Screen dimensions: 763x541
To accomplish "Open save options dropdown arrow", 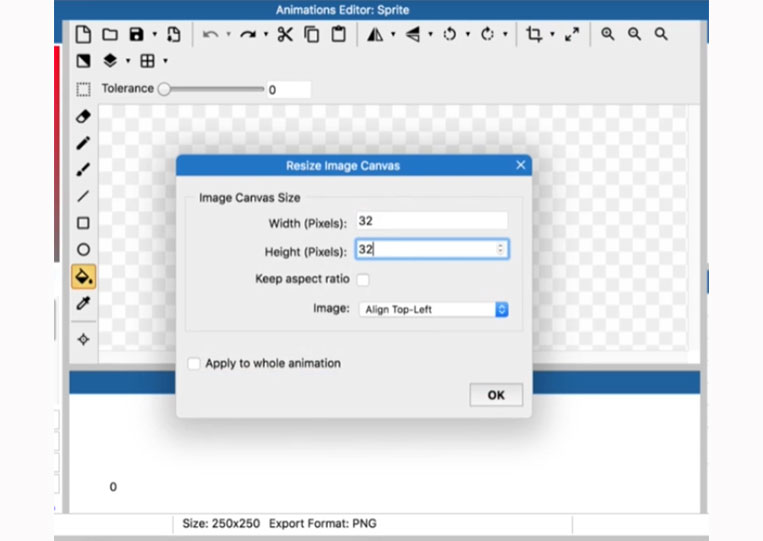I will (x=155, y=35).
